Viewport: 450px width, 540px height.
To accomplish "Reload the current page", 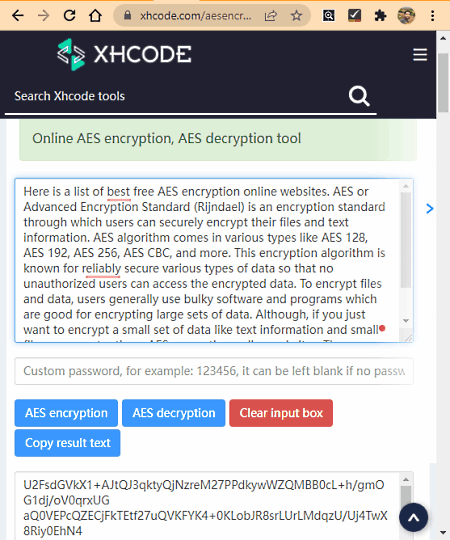I will coord(69,16).
